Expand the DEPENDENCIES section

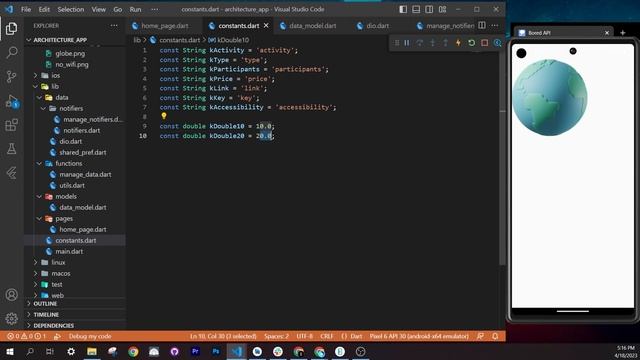tap(53, 326)
